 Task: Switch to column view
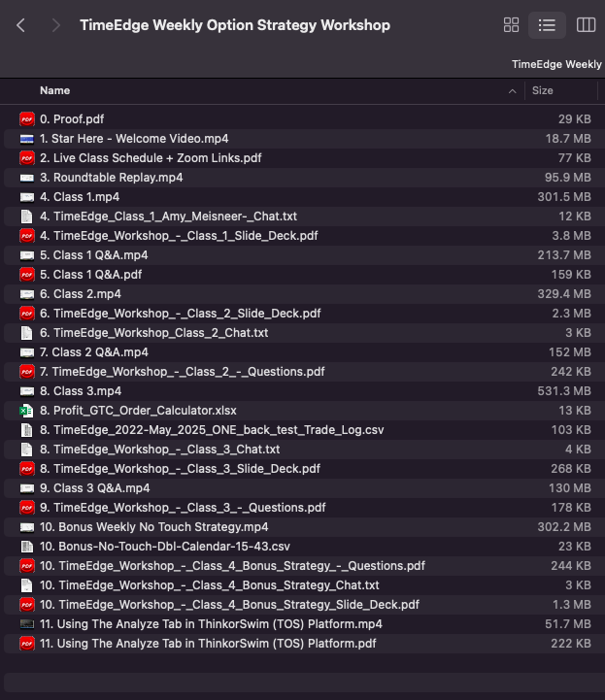pos(586,25)
